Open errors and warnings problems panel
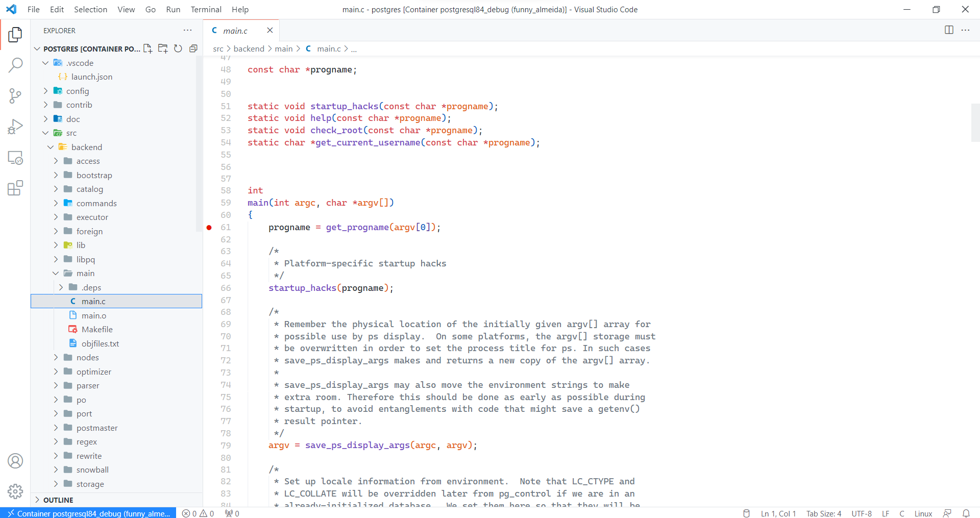 coord(198,513)
